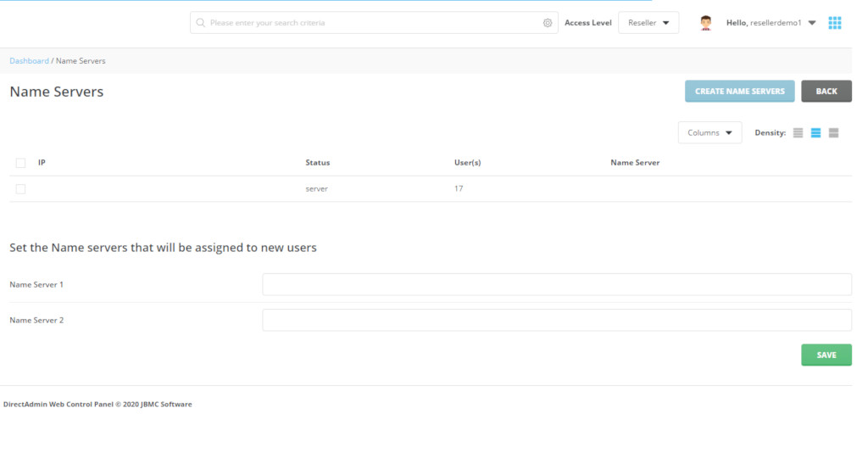Viewport: 868px width, 464px height.
Task: Sort by the Name Server column header
Action: (x=635, y=162)
